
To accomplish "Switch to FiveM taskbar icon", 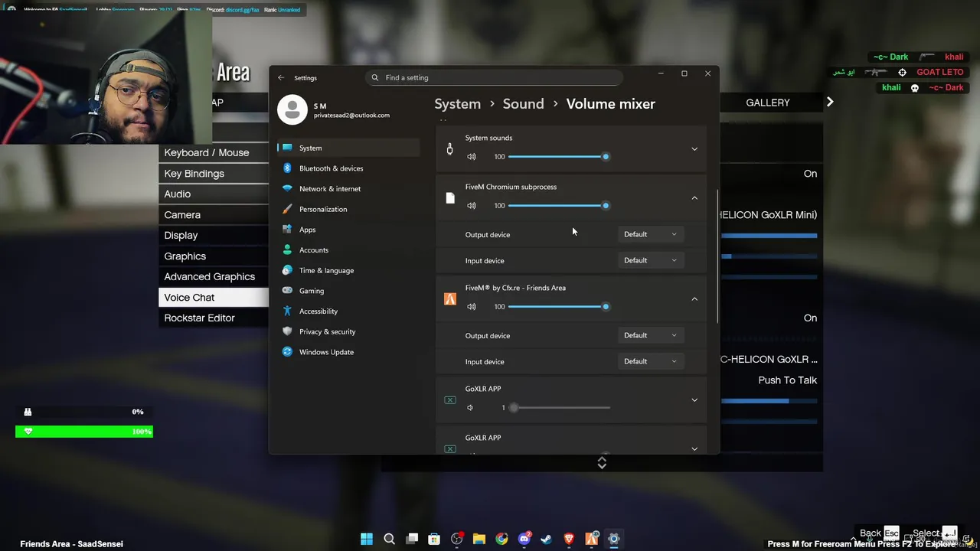I will pos(591,539).
